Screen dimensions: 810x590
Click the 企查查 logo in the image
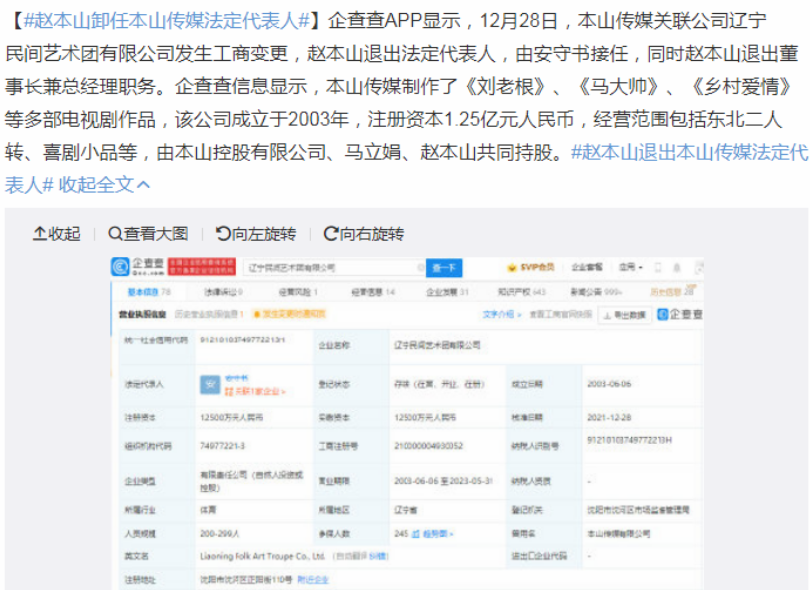(x=138, y=267)
